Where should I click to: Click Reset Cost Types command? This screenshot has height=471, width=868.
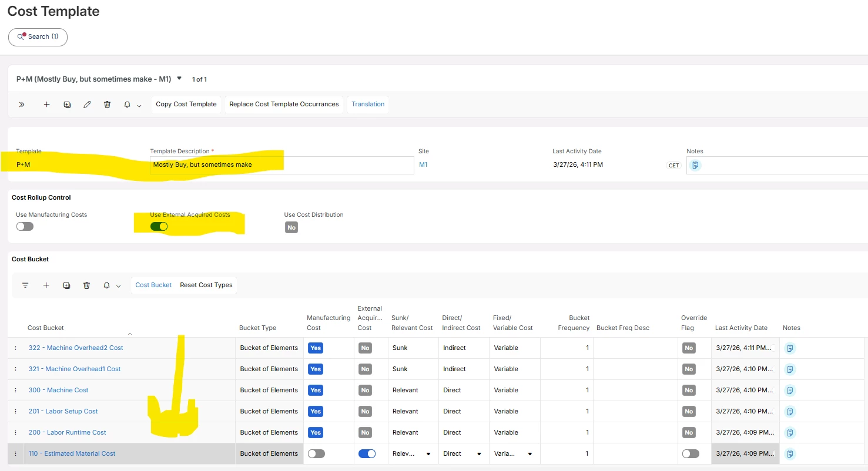[x=206, y=285]
